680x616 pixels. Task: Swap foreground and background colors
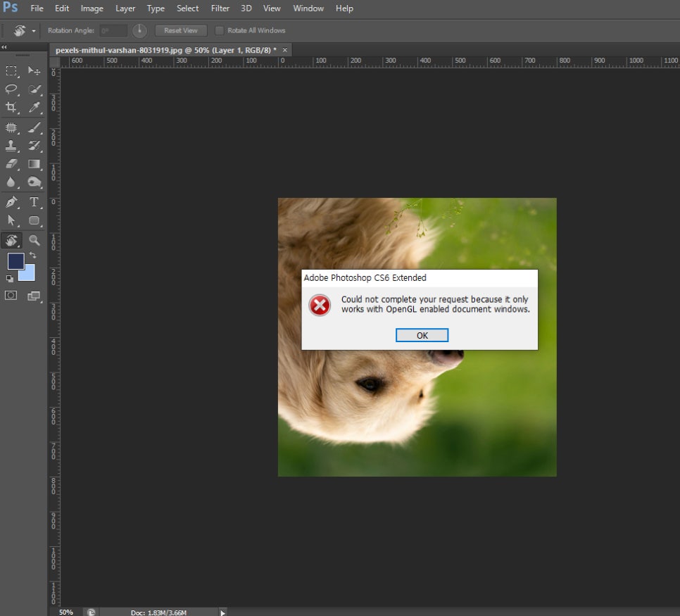click(x=32, y=255)
